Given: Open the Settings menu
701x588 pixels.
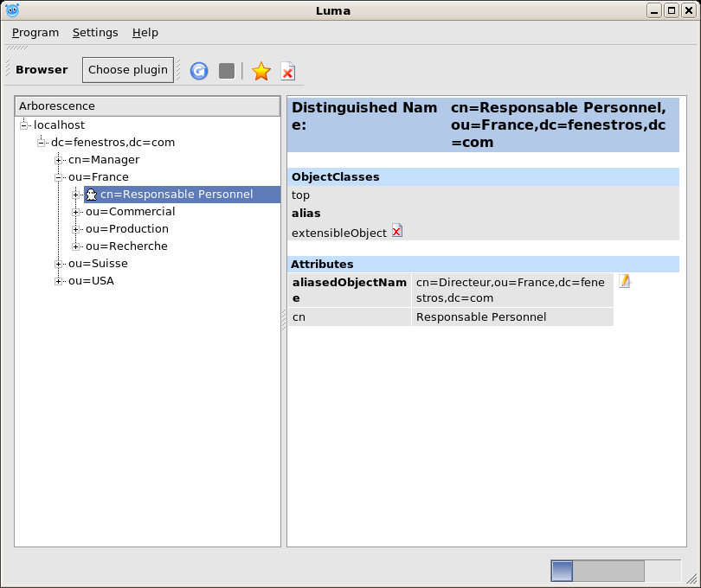Looking at the screenshot, I should point(95,33).
